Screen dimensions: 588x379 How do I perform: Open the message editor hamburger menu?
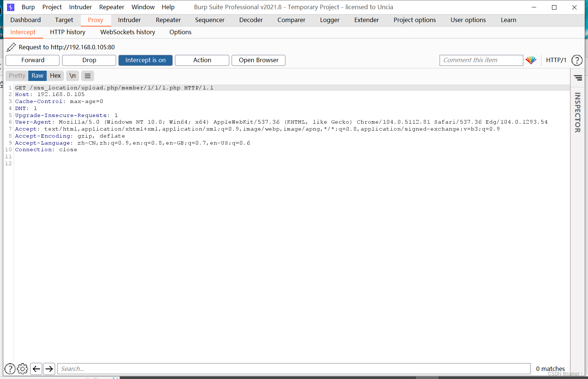point(87,76)
